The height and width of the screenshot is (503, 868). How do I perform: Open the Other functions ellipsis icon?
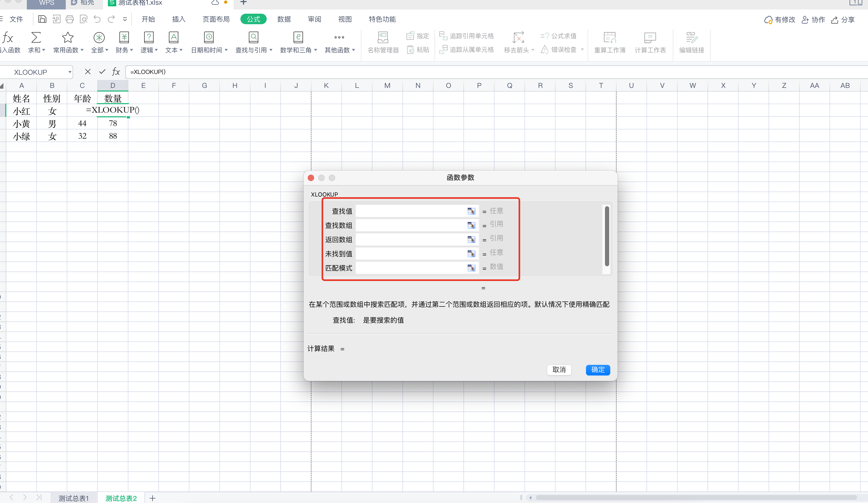tap(339, 37)
